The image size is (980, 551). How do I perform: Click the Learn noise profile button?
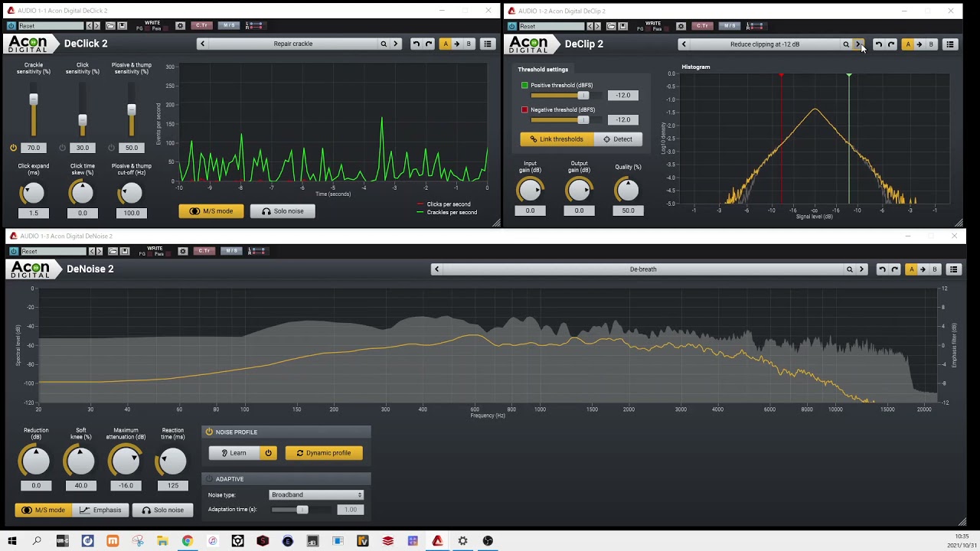tap(234, 453)
